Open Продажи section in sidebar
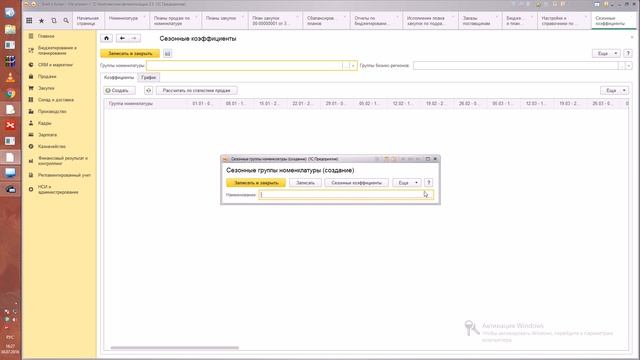Screen dimensions: 640x360 pos(47,76)
